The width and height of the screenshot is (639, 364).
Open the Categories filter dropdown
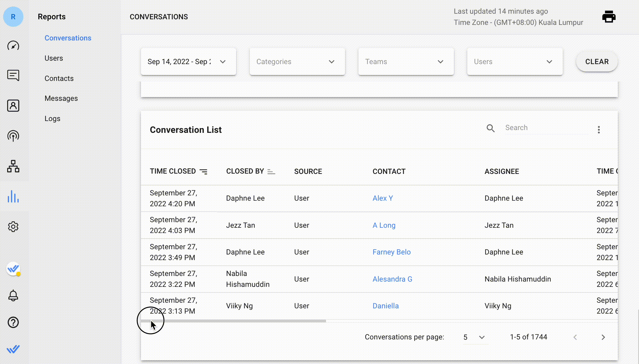(x=297, y=62)
